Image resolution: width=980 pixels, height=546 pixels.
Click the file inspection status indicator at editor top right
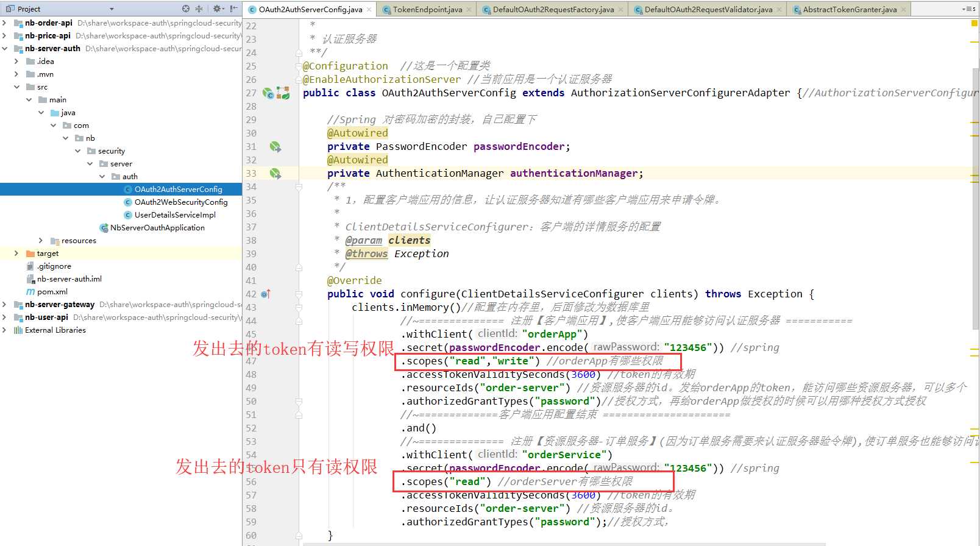[x=974, y=23]
